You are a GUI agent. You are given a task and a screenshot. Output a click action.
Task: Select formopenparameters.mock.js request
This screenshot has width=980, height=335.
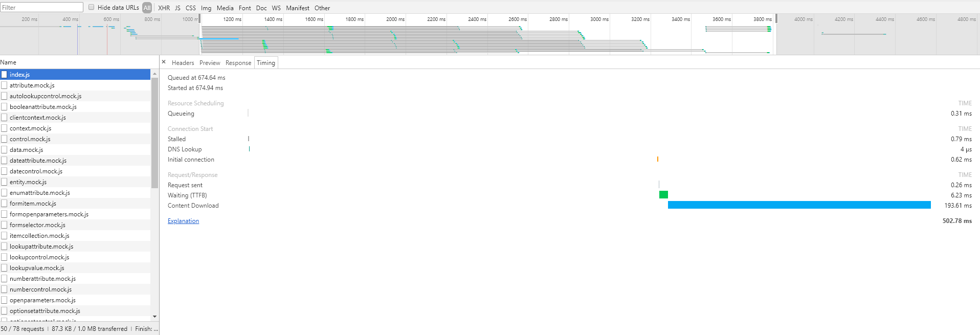(x=75, y=214)
